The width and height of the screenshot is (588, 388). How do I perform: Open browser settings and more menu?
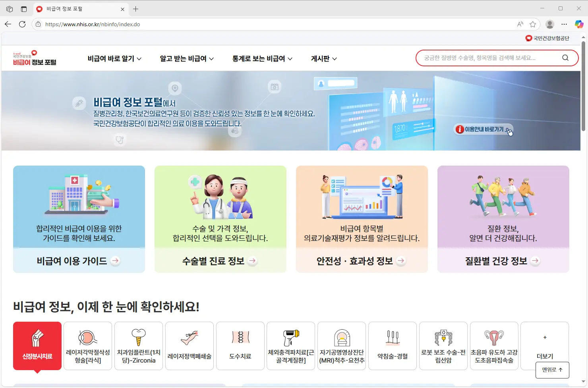(564, 24)
